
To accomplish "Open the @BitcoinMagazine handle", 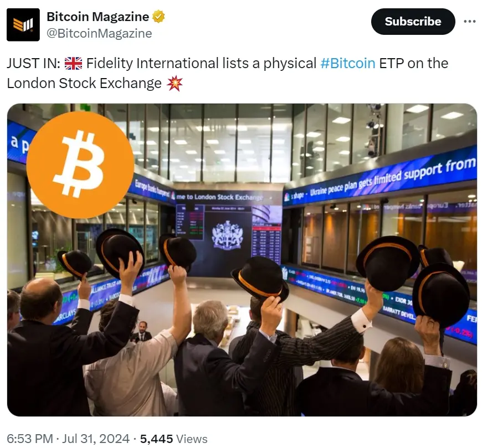I will tap(99, 33).
